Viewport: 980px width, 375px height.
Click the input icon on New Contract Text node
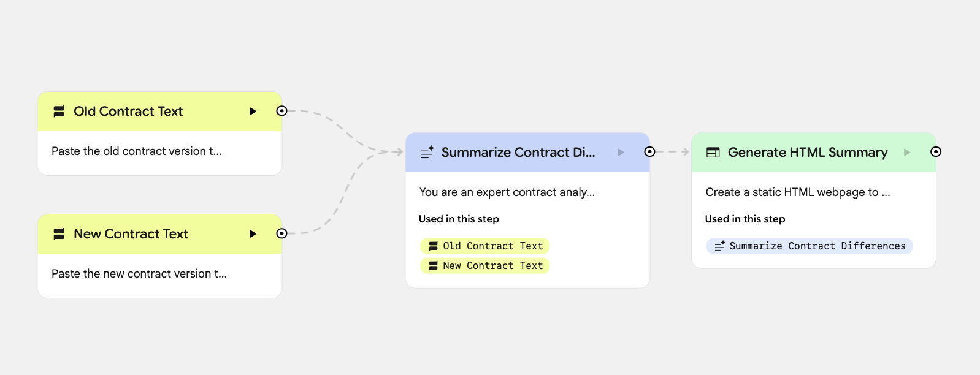59,234
